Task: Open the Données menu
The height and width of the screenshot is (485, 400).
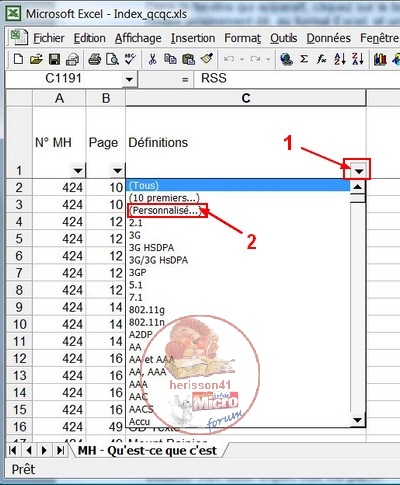Action: [328, 38]
